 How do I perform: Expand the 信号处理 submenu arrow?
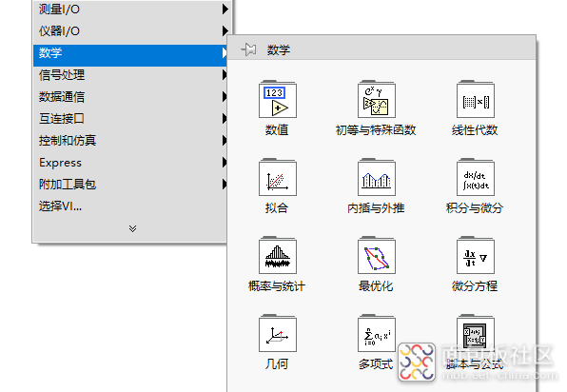click(x=225, y=75)
